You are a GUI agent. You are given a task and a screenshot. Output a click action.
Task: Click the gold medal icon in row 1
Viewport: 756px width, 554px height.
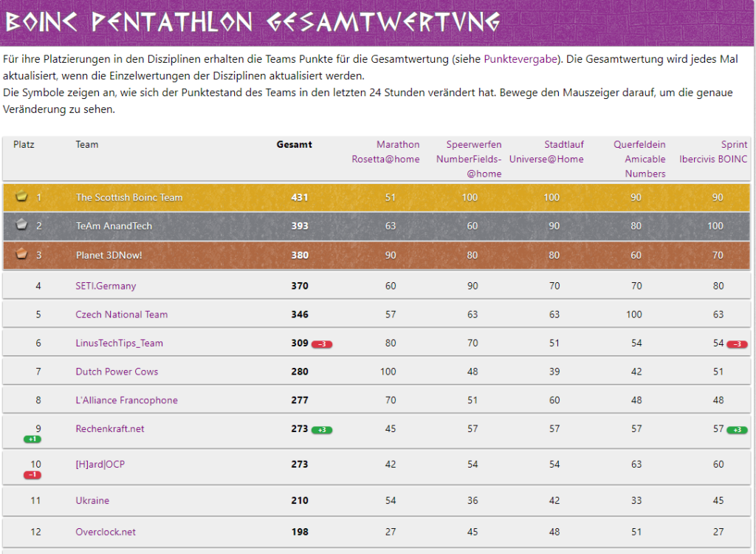[x=21, y=196]
